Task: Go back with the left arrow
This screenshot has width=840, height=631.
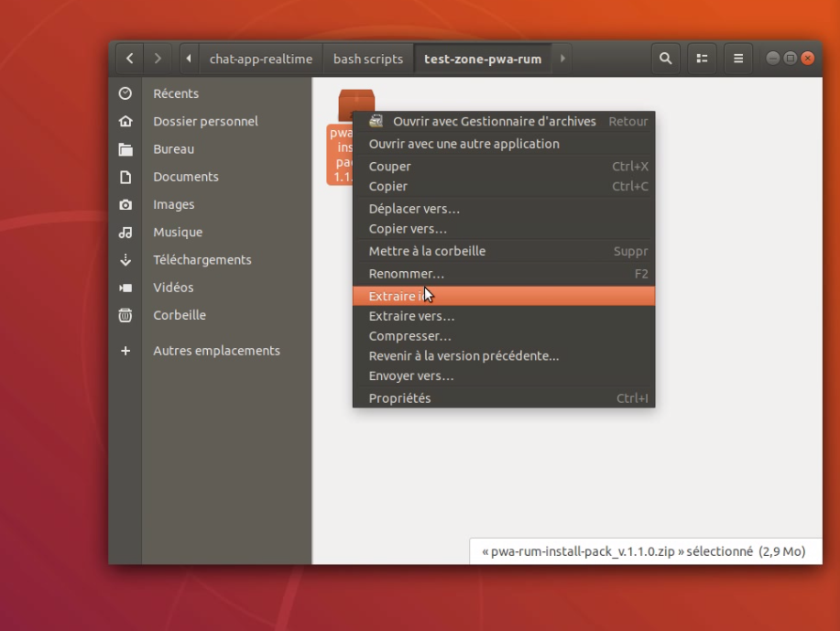Action: [129, 59]
